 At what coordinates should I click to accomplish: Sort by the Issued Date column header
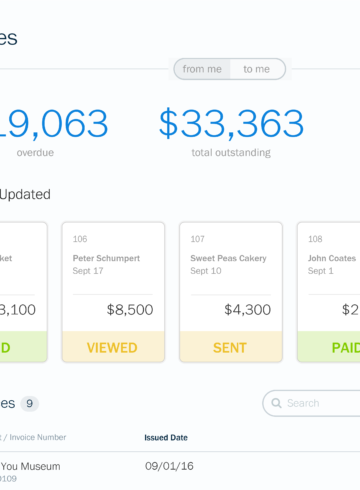[x=166, y=437]
